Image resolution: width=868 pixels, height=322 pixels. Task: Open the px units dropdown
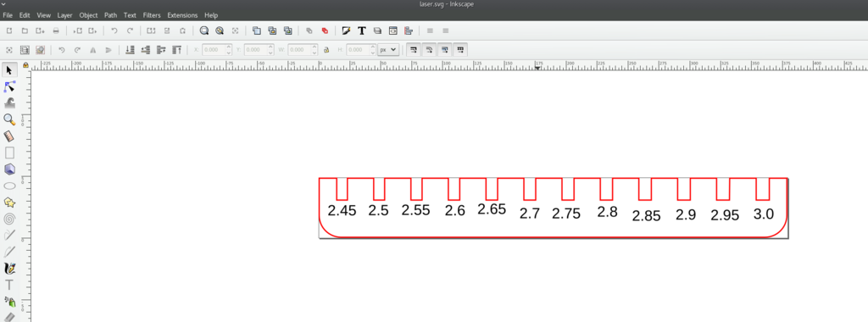[x=388, y=50]
